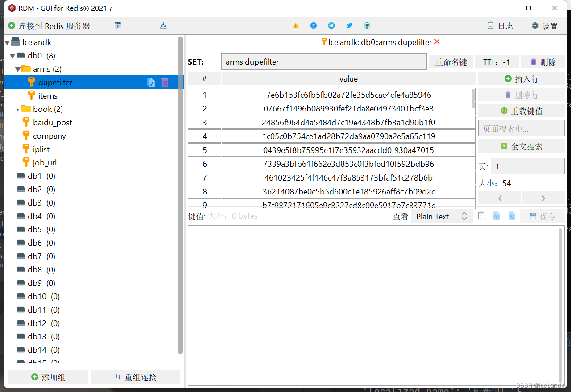Screen dimensions: 571x392
Task: Click Connect to Redis Server button
Action: coord(49,26)
